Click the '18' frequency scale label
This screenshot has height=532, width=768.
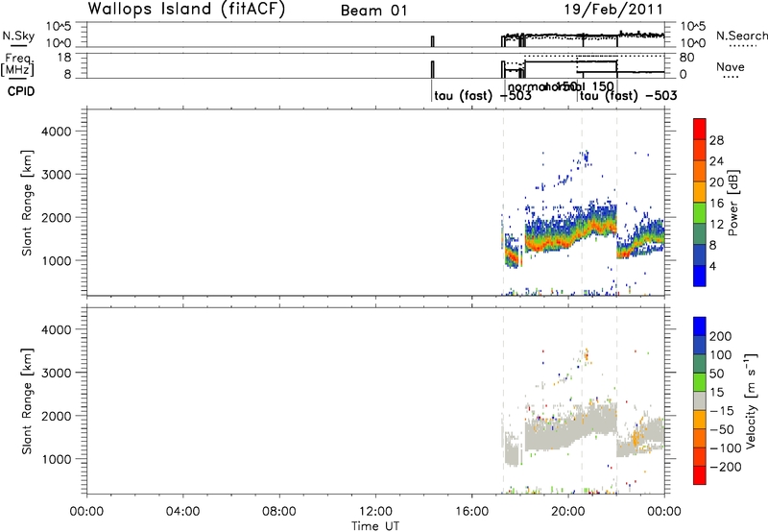(64, 58)
